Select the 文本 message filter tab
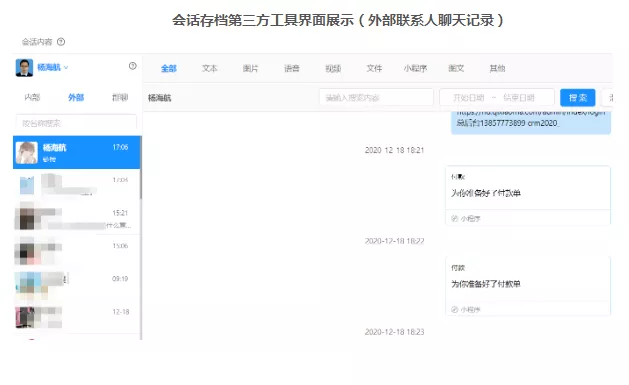Image resolution: width=629 pixels, height=385 pixels. (x=209, y=69)
